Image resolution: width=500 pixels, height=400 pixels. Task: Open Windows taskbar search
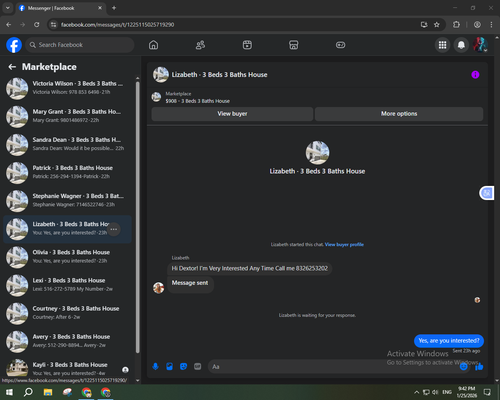[28, 392]
